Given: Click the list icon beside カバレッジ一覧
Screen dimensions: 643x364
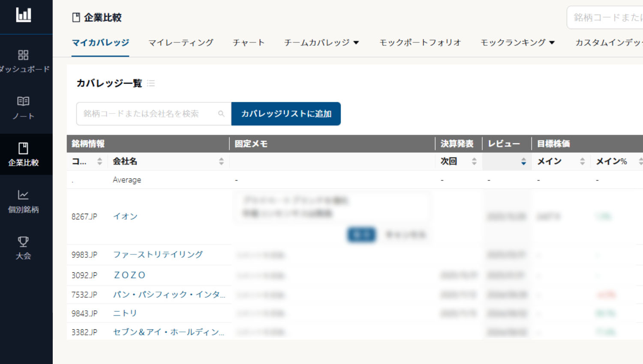Looking at the screenshot, I should pyautogui.click(x=151, y=83).
